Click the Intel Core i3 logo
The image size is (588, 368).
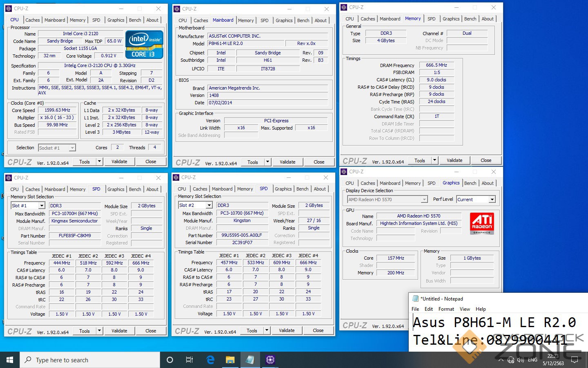coord(145,45)
